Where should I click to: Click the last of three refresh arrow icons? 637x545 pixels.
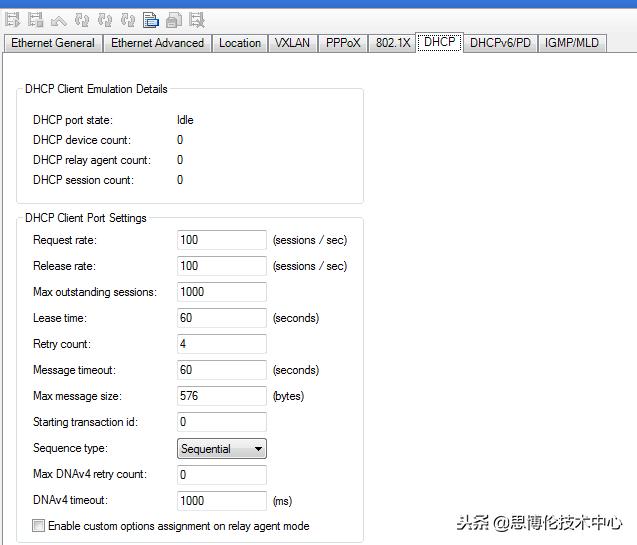pyautogui.click(x=128, y=20)
